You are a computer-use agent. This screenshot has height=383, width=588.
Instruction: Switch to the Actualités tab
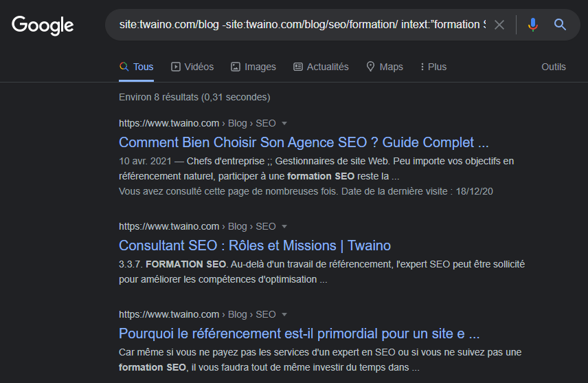[x=321, y=67]
